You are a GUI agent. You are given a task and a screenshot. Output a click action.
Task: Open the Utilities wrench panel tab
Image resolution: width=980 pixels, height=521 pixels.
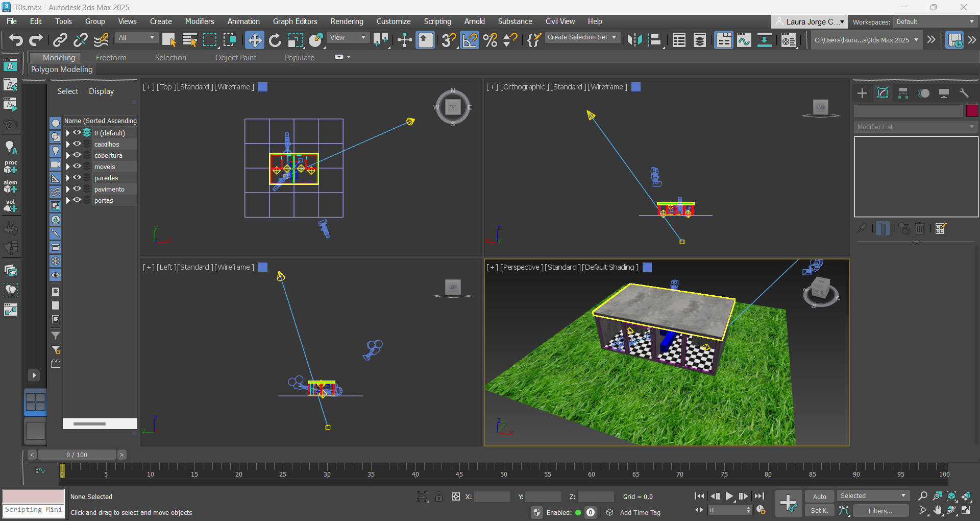[964, 93]
